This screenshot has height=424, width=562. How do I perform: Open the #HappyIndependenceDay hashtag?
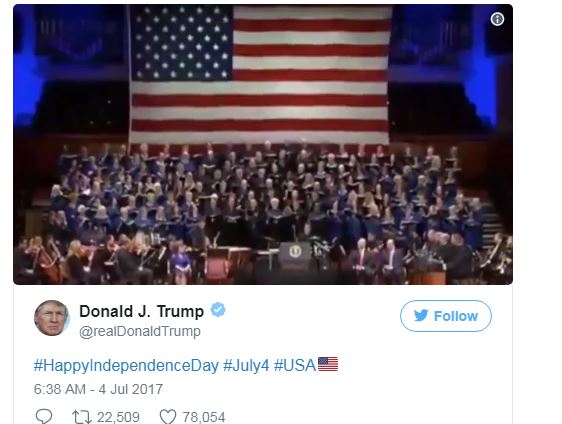(x=126, y=366)
